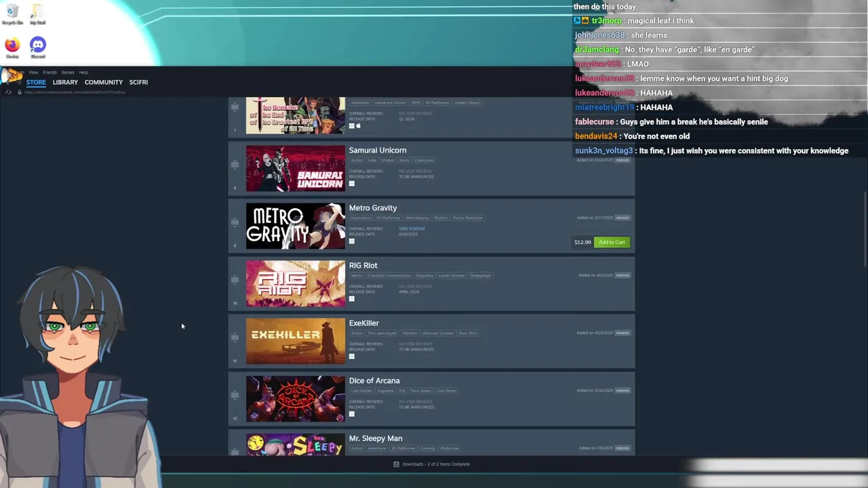Open the Discord desktop shortcut
868x488 pixels.
(38, 47)
